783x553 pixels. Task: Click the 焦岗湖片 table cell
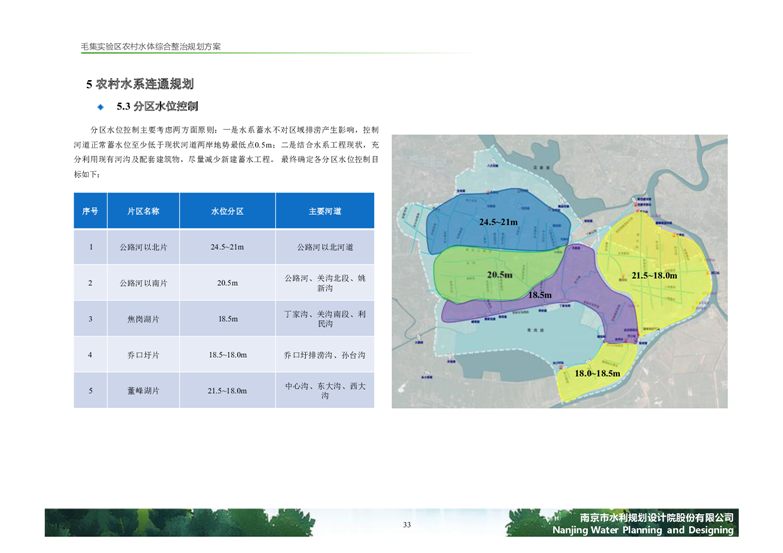point(143,319)
